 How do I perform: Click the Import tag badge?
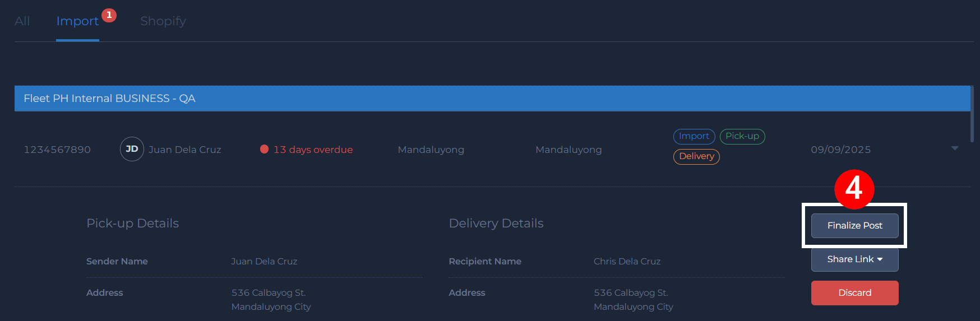[694, 136]
